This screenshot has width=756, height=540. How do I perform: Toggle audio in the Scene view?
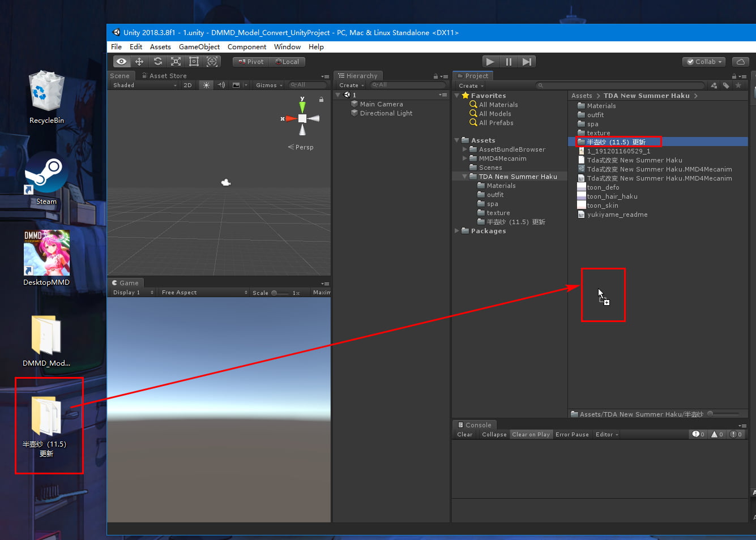coord(221,85)
